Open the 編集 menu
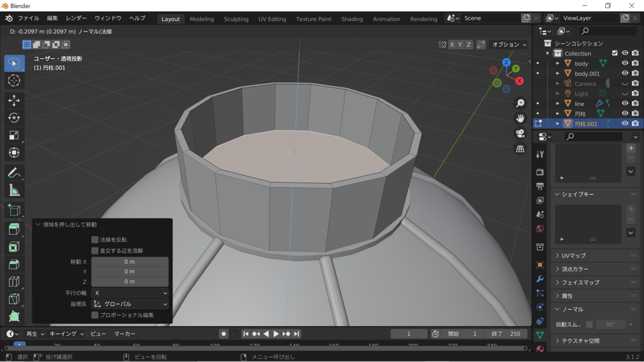This screenshot has width=644, height=362. coord(52,18)
